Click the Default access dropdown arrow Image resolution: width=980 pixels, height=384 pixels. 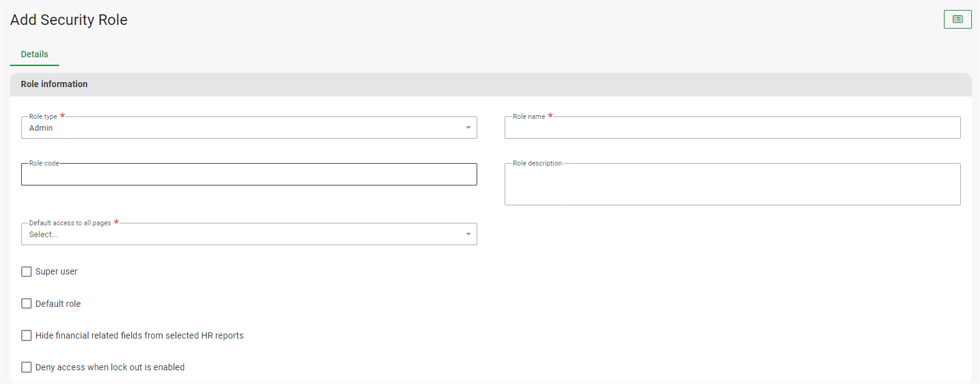[x=468, y=234]
